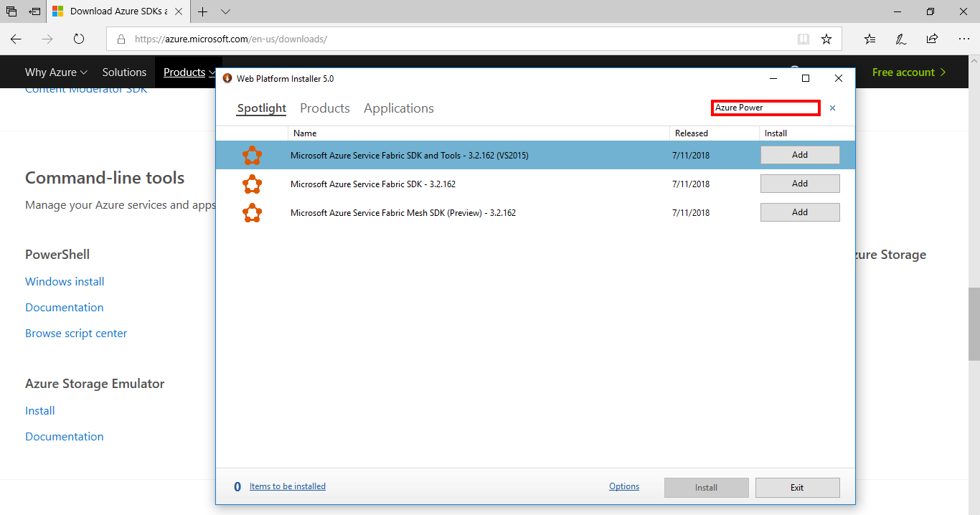Viewport: 980px width, 515px height.
Task: Open the Favorites hub icon
Action: click(x=870, y=39)
